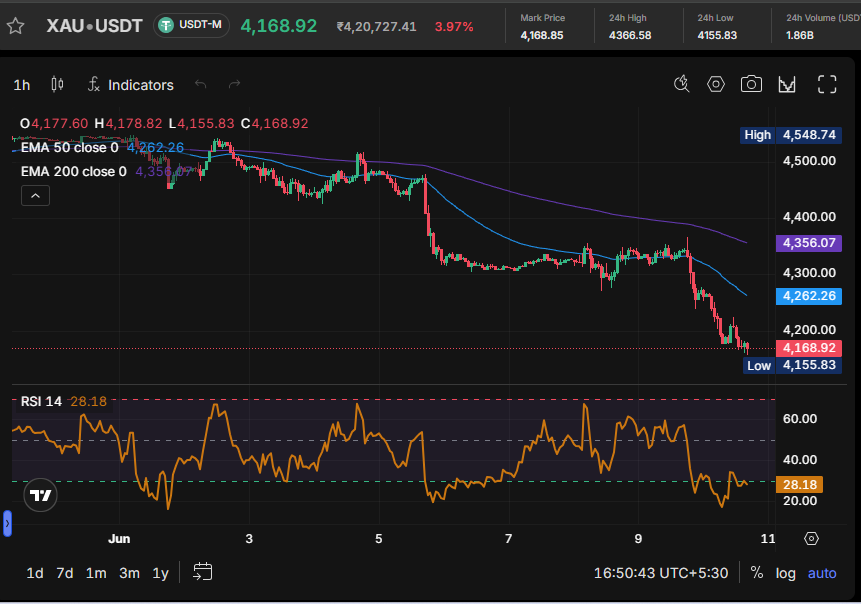This screenshot has height=604, width=861.
Task: Select the 7d time range
Action: pos(65,573)
